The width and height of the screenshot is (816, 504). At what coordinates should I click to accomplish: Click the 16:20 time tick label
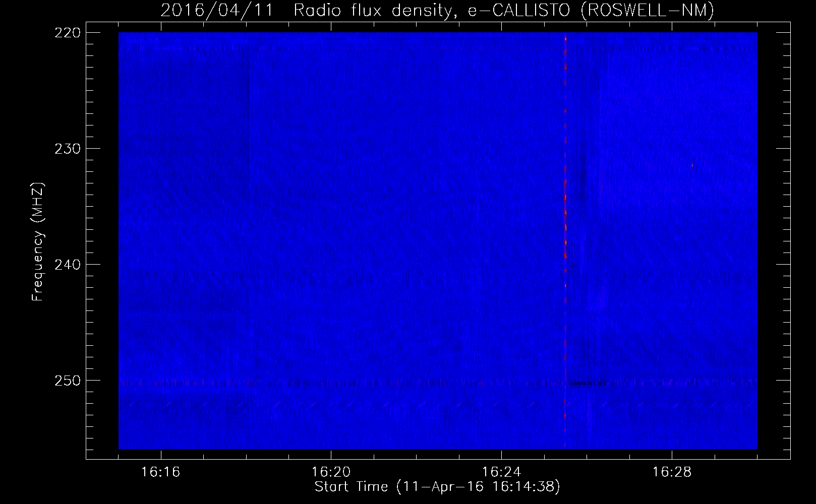331,472
